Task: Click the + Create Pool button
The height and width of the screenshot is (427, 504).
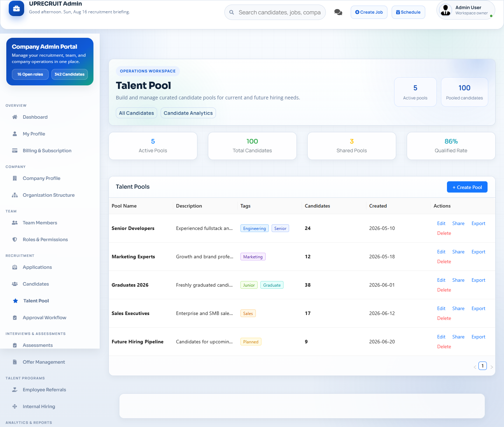Action: 467,187
